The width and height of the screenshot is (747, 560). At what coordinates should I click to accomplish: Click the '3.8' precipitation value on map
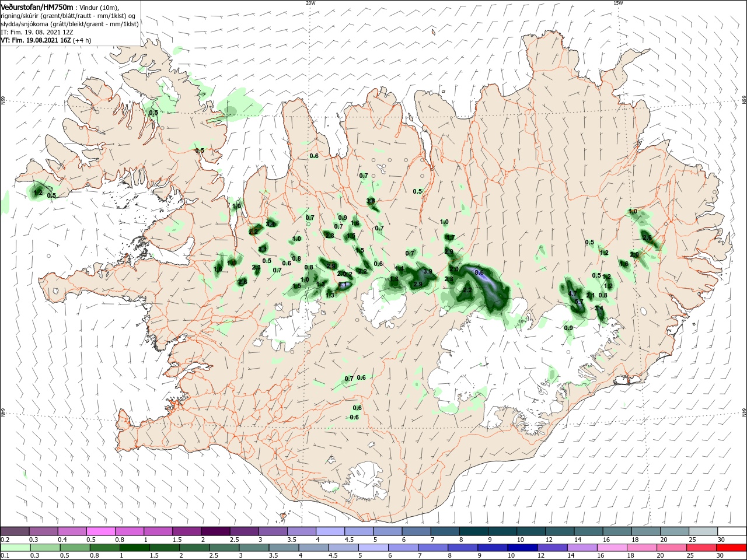tap(371, 201)
